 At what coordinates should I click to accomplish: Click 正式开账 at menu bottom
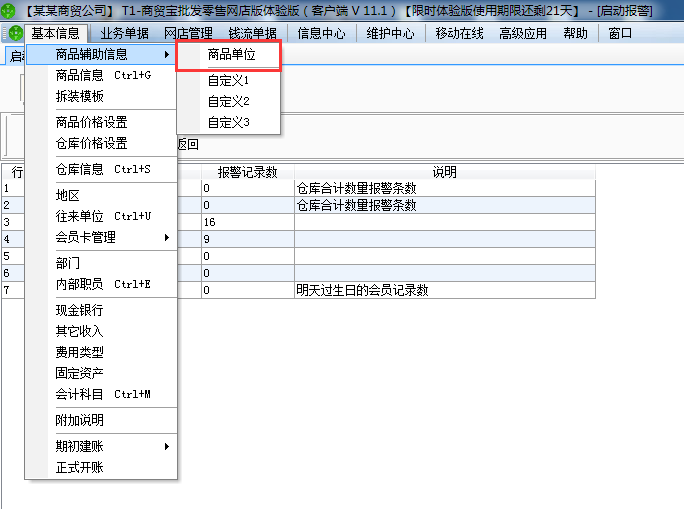click(x=80, y=467)
